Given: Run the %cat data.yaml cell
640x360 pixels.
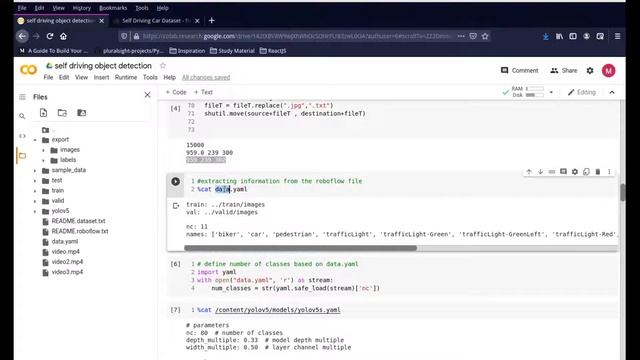Looking at the screenshot, I should click(176, 182).
